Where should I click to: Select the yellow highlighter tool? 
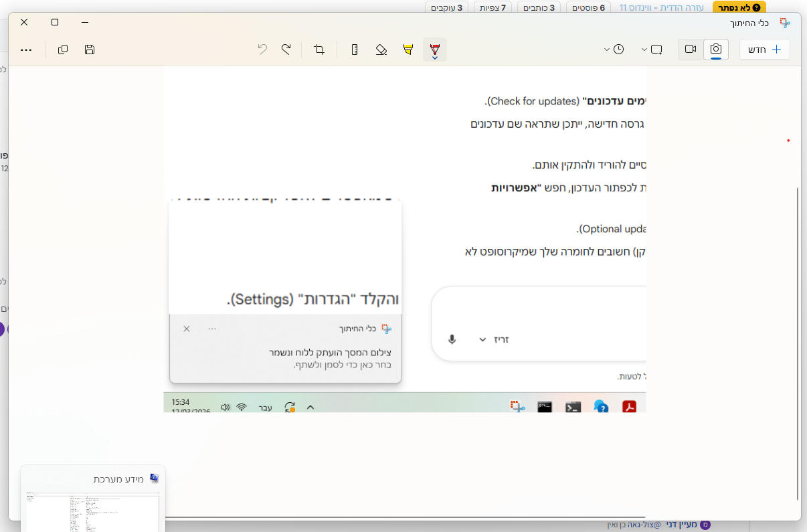[x=408, y=49]
